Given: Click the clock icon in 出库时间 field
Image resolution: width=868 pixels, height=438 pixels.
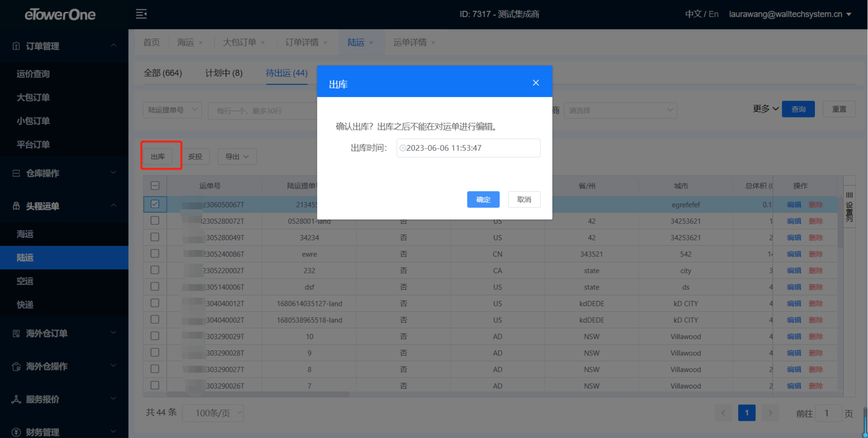Looking at the screenshot, I should click(x=402, y=148).
